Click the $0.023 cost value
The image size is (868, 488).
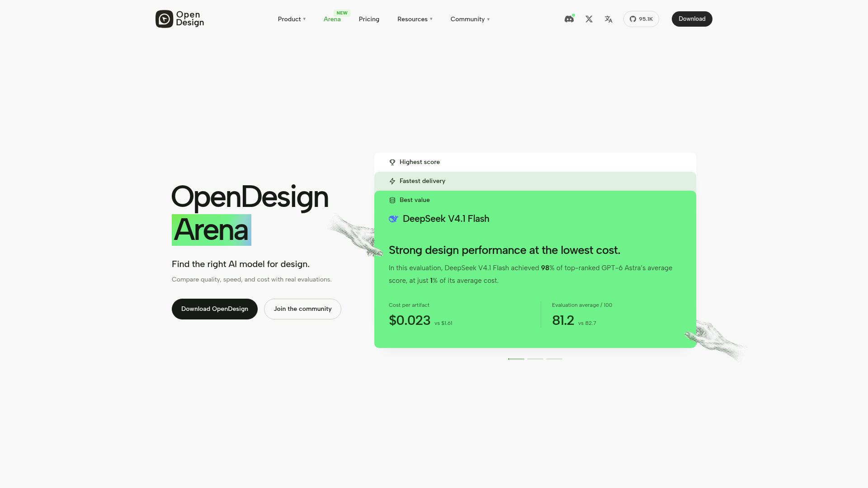point(410,320)
